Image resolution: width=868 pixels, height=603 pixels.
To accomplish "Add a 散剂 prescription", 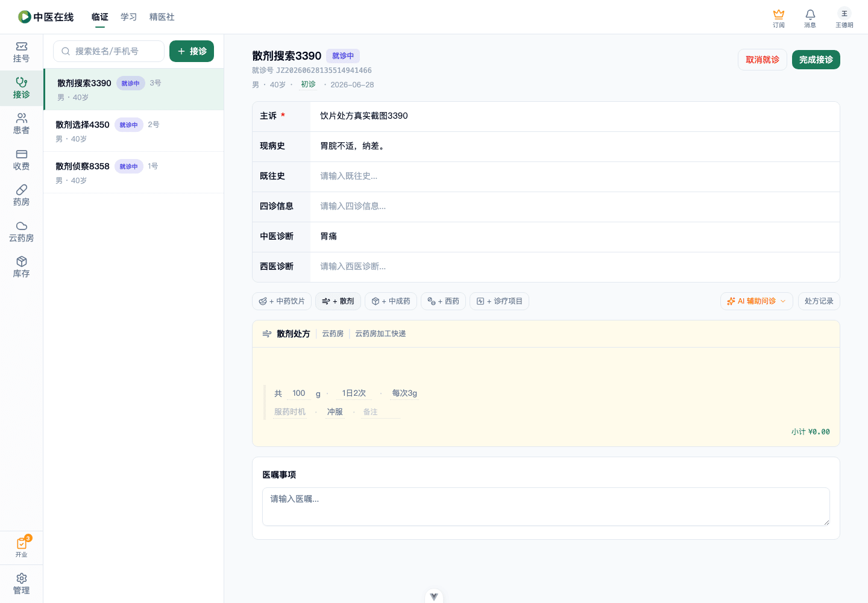I will click(338, 301).
